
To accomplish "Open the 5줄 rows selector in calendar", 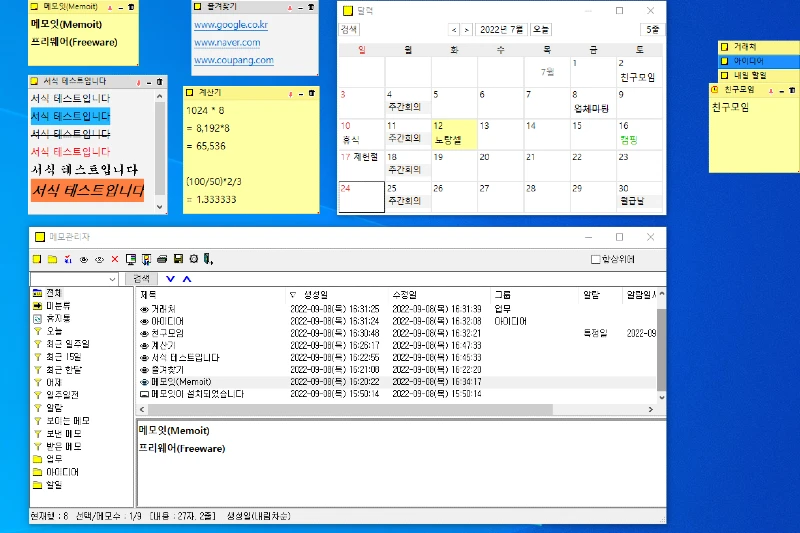I will 652,30.
